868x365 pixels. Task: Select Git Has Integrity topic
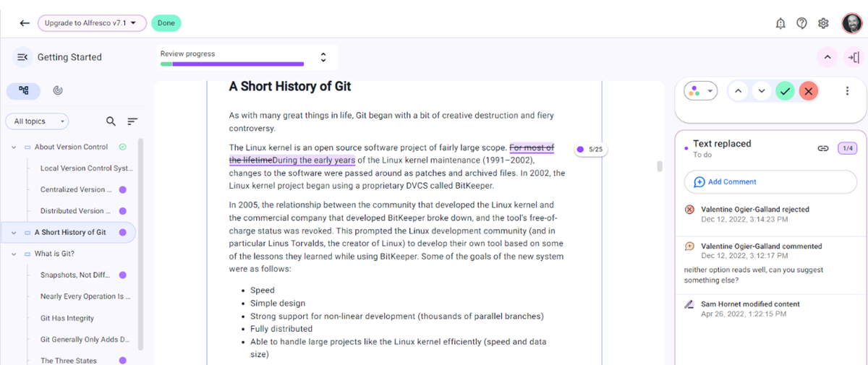coord(67,318)
